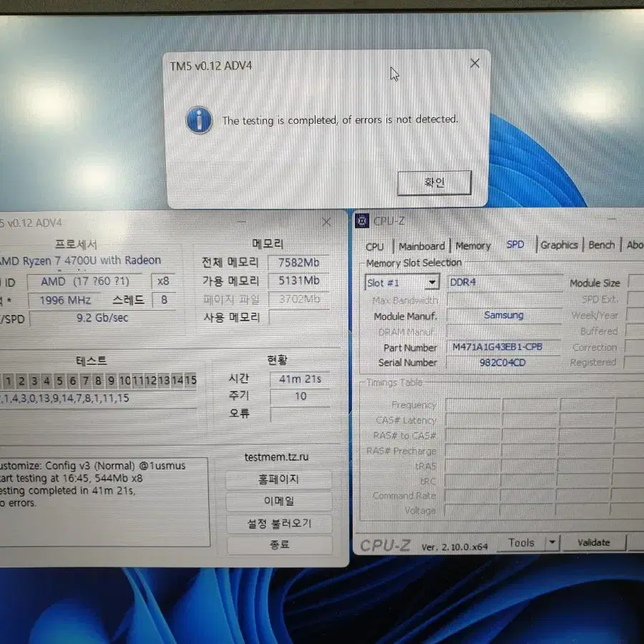Click the elapsed time value 41m 21s
The width and height of the screenshot is (644, 644).
301,379
